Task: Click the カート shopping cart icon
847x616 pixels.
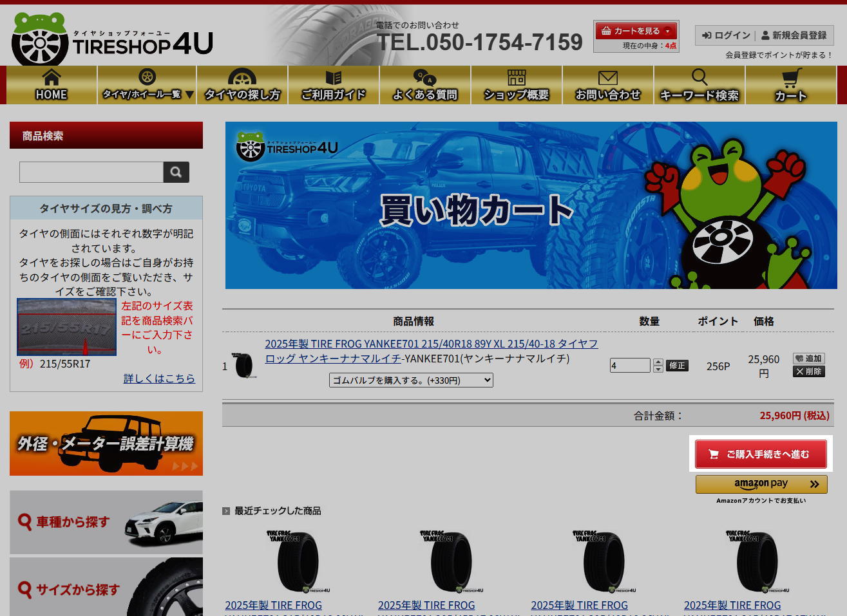Action: point(791,79)
